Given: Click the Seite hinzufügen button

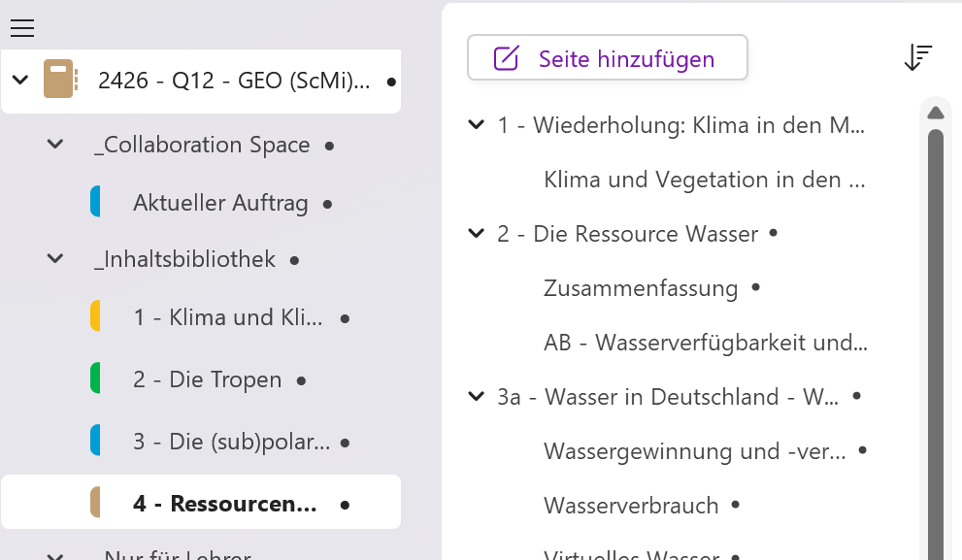Looking at the screenshot, I should point(607,58).
